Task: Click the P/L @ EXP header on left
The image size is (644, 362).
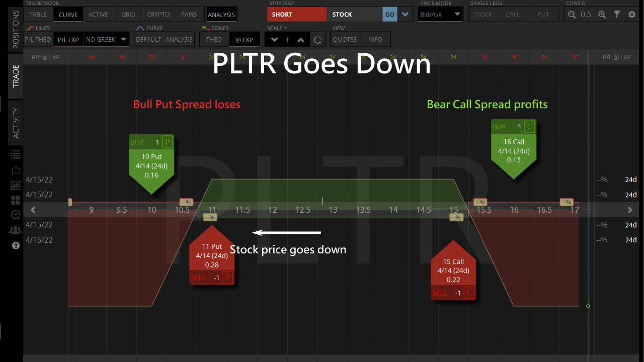Action: 46,57
